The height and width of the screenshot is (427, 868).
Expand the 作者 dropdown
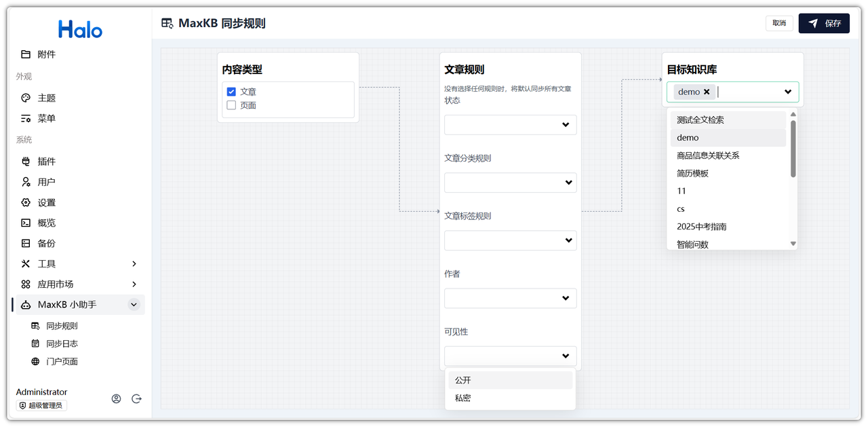[x=510, y=298]
